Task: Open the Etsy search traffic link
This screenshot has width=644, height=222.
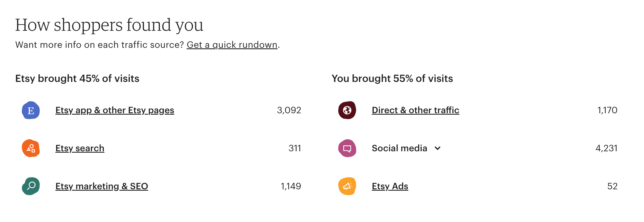Action: point(80,148)
